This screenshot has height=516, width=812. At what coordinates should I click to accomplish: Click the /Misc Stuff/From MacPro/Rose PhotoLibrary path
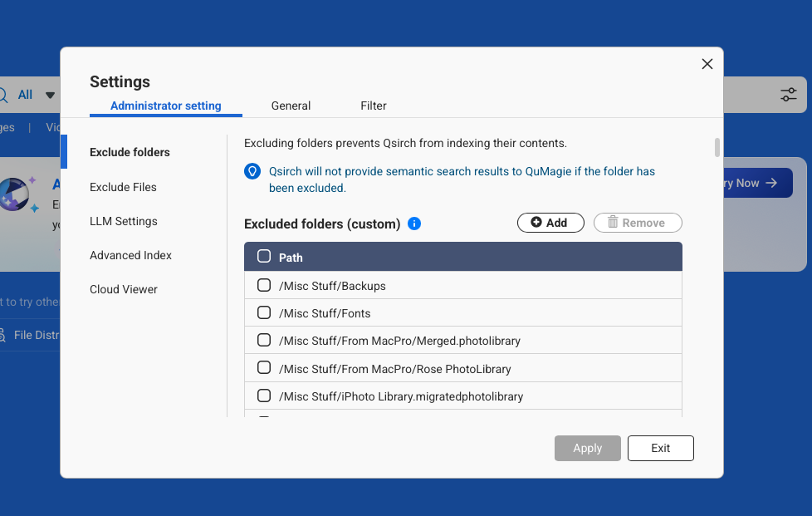pos(394,369)
